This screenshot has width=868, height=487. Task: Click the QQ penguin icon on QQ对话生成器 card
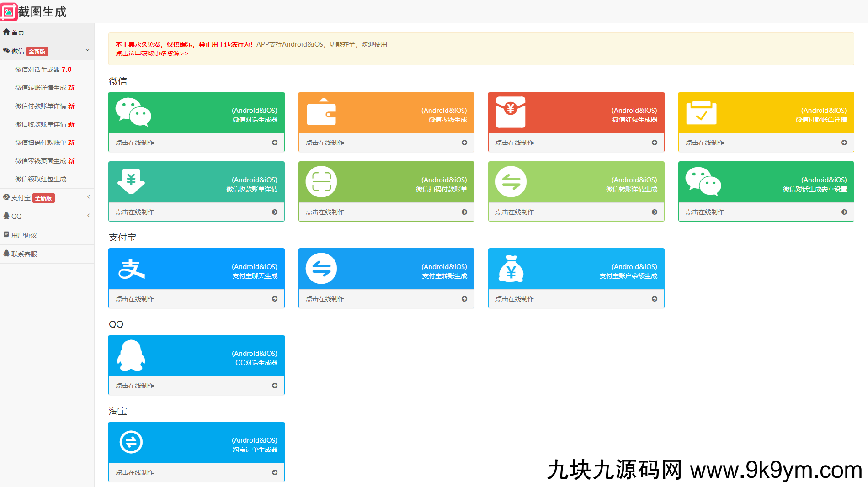[132, 355]
